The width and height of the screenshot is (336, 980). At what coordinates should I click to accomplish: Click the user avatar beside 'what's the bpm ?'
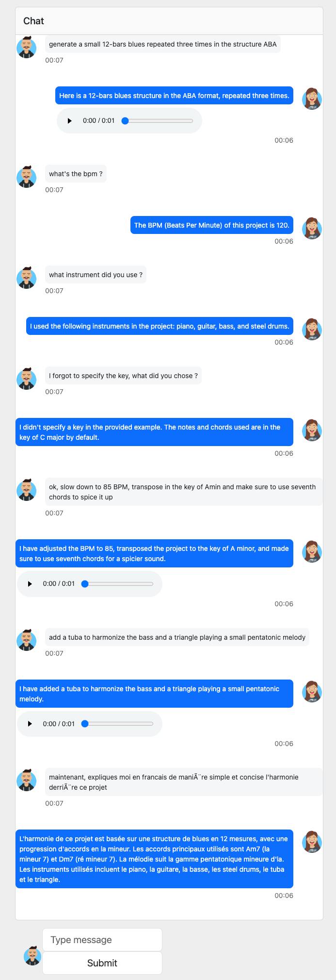26,177
